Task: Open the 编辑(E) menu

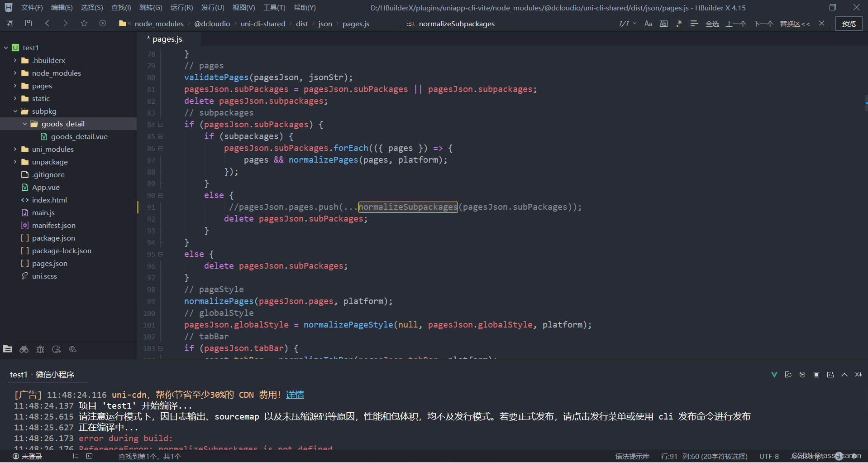Action: tap(62, 8)
